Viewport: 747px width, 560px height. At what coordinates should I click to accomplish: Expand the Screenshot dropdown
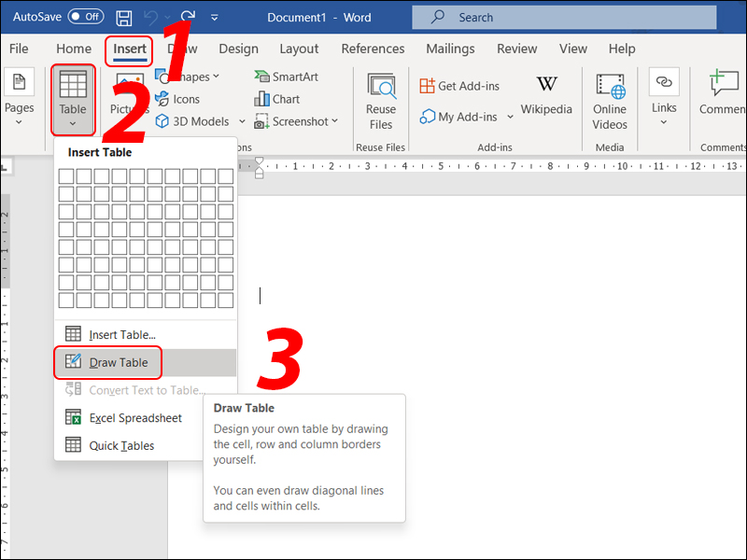(x=296, y=121)
